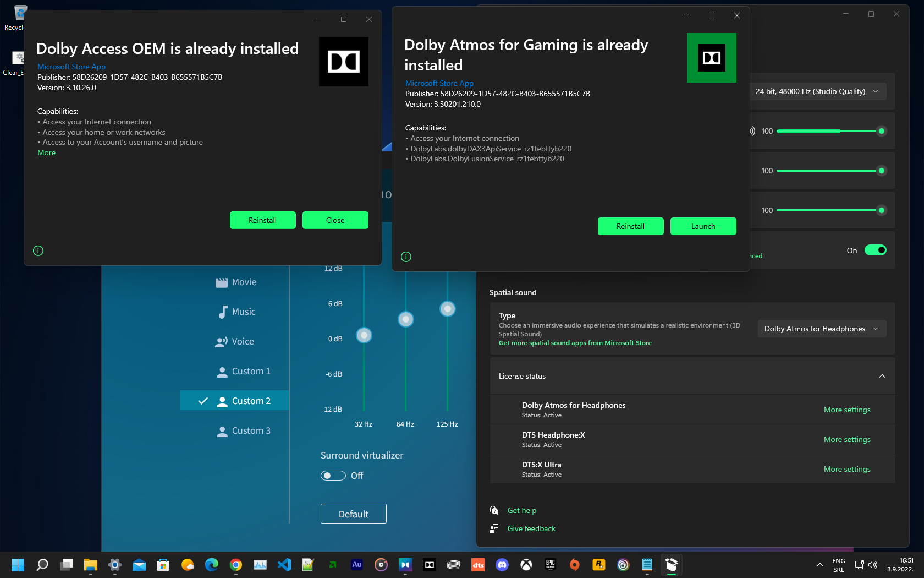Click the 32 Hz equalizer slider knob
Viewport: 924px width, 578px height.
[364, 335]
